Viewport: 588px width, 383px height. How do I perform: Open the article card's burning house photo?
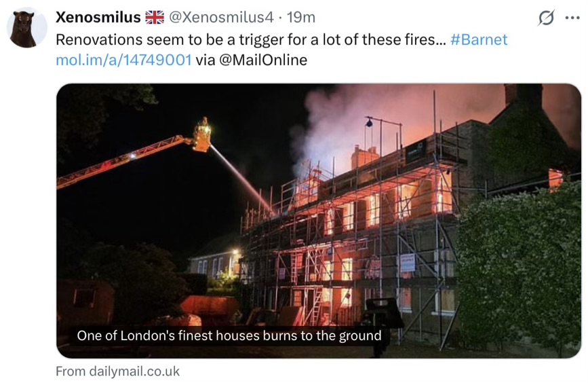coord(319,221)
